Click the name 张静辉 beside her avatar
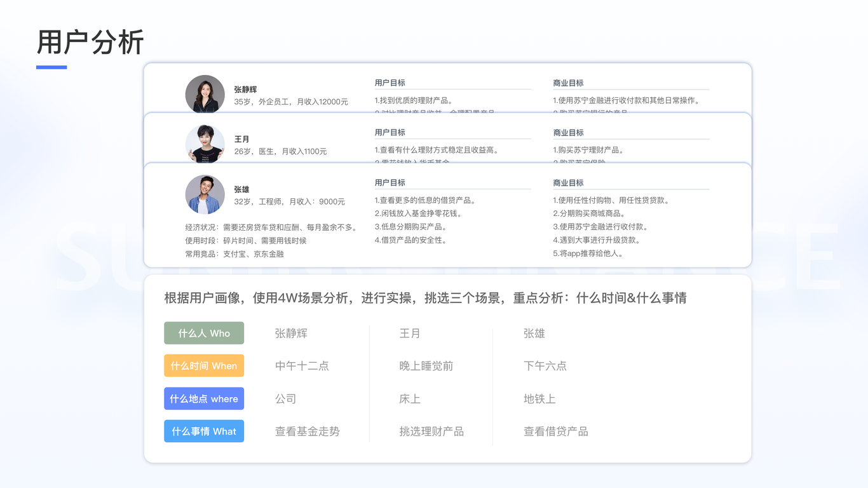Image resolution: width=868 pixels, height=488 pixels. 245,90
